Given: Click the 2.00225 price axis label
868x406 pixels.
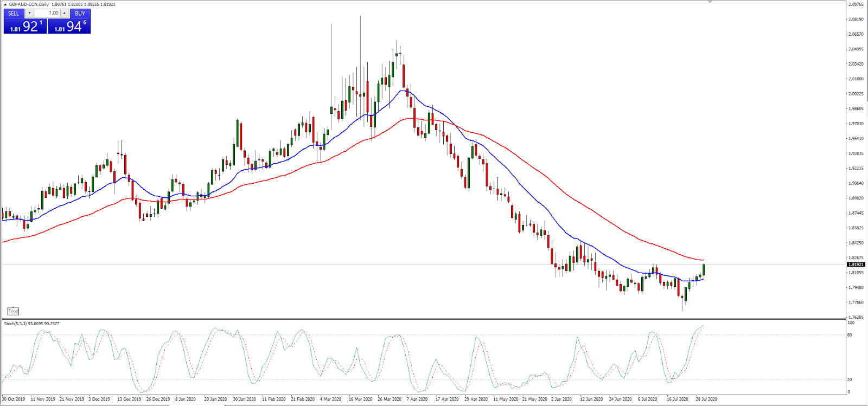Looking at the screenshot, I should pyautogui.click(x=856, y=94).
